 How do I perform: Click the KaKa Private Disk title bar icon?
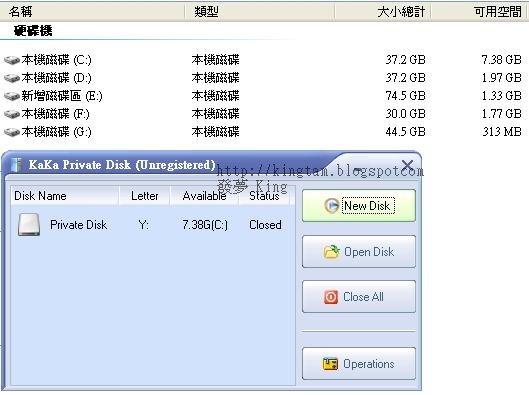point(16,165)
